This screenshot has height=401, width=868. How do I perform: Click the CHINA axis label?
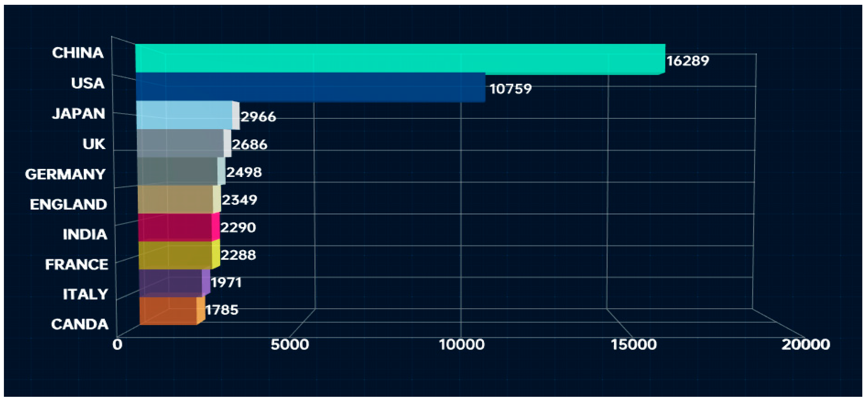tap(78, 53)
